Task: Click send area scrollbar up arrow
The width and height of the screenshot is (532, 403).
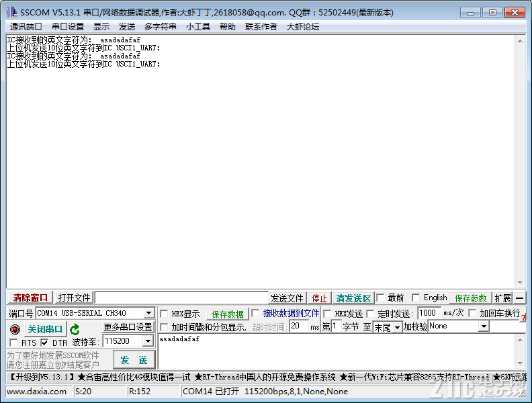Action: (520, 340)
